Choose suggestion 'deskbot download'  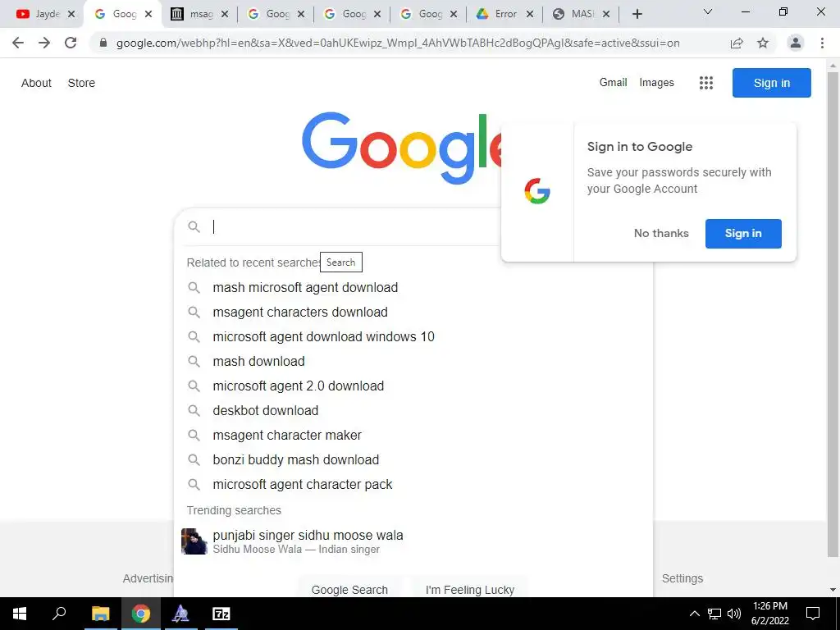click(x=266, y=411)
